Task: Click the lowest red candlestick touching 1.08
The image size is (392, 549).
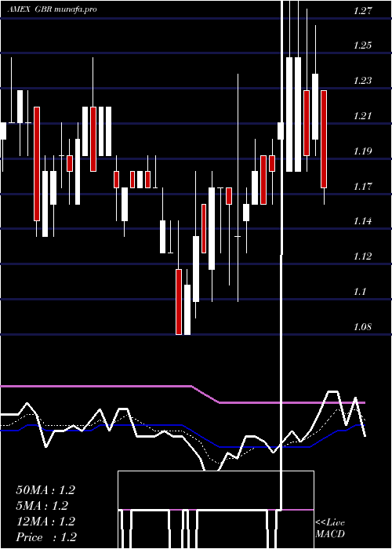Action: 179,302
